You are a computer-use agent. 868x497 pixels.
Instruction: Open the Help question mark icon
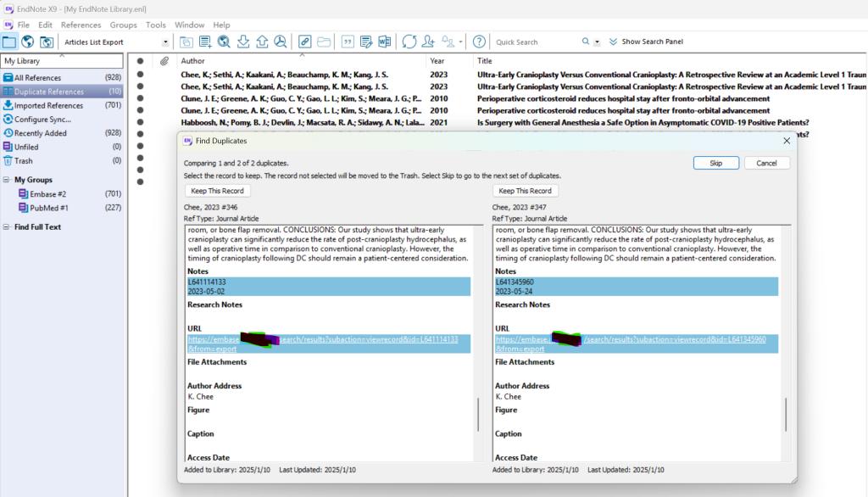pos(479,42)
